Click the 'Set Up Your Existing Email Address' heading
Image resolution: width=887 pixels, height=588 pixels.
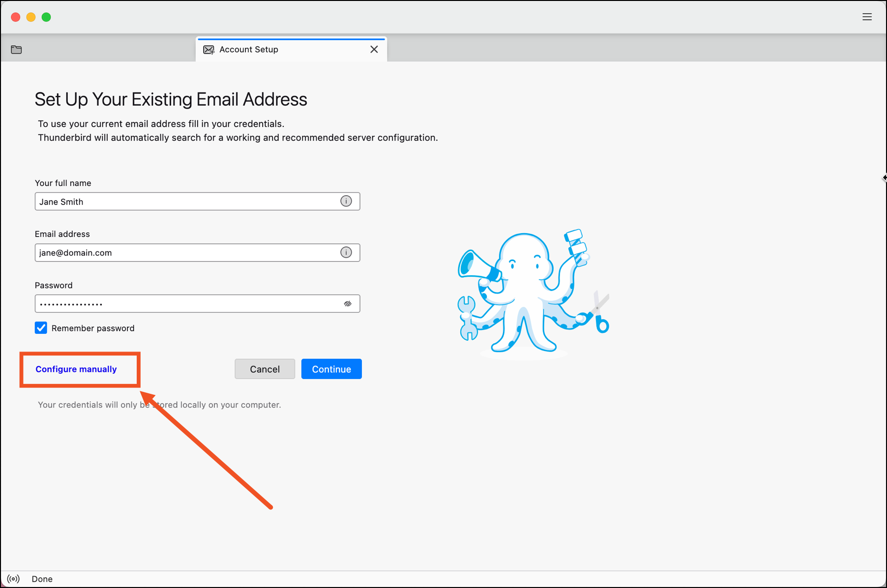(171, 99)
